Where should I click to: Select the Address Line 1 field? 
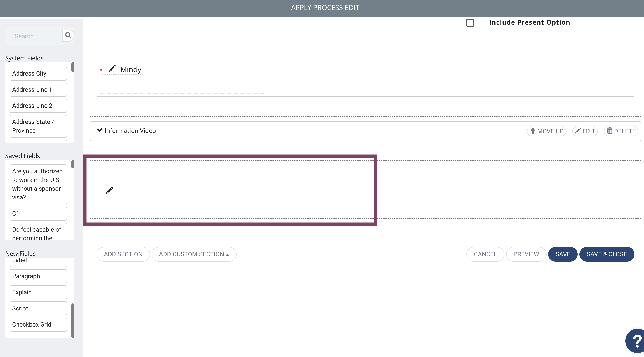coord(38,89)
